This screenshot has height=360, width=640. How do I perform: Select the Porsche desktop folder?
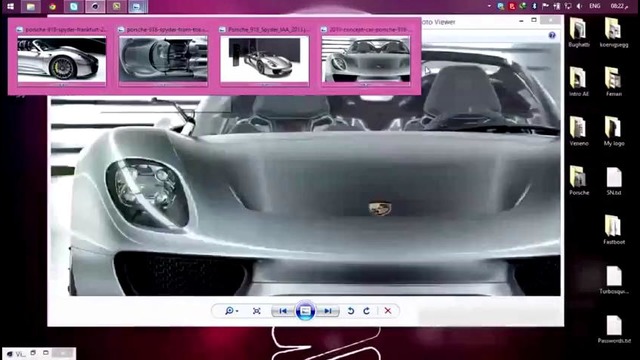pyautogui.click(x=579, y=180)
